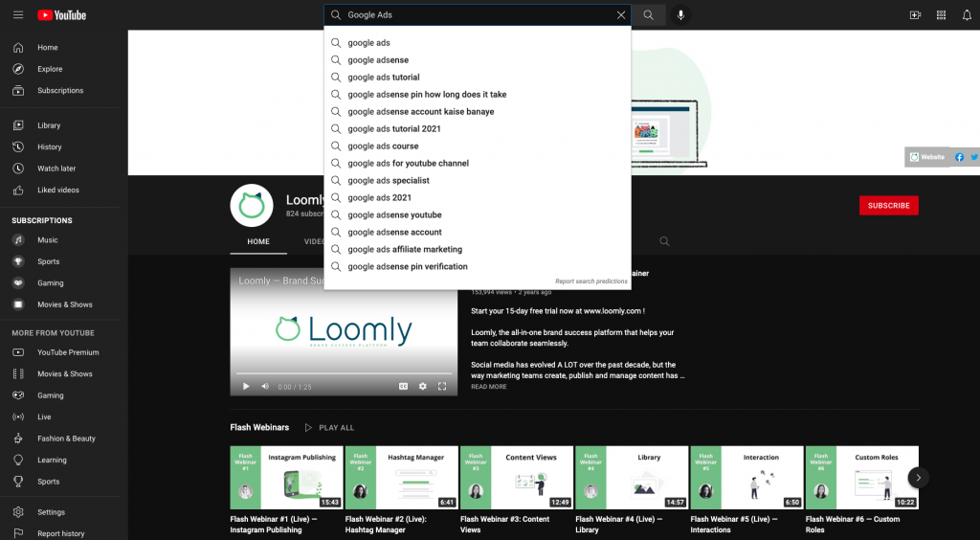980x540 pixels.
Task: Open the hamburger guide menu
Action: (x=17, y=15)
